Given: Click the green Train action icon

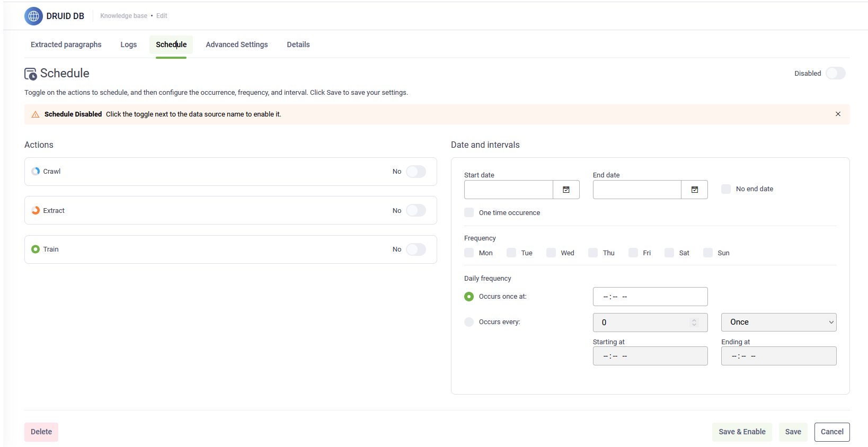Looking at the screenshot, I should pyautogui.click(x=36, y=249).
